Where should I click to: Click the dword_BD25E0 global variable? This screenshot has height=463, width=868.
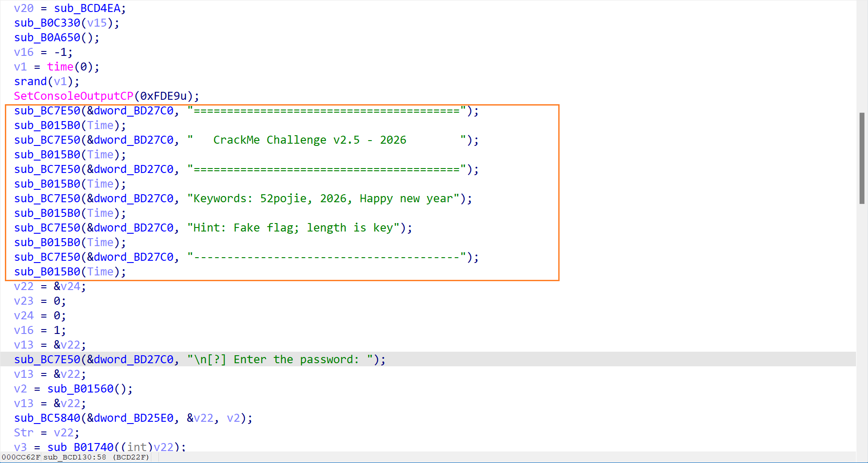tap(134, 418)
